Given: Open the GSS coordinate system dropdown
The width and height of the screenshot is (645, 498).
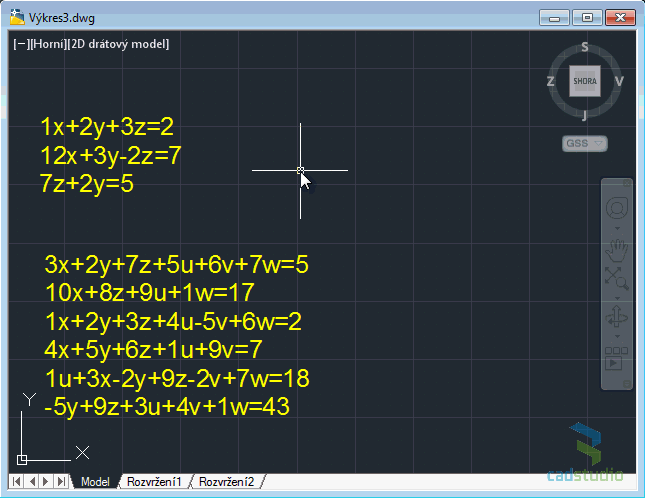Looking at the screenshot, I should click(x=585, y=144).
